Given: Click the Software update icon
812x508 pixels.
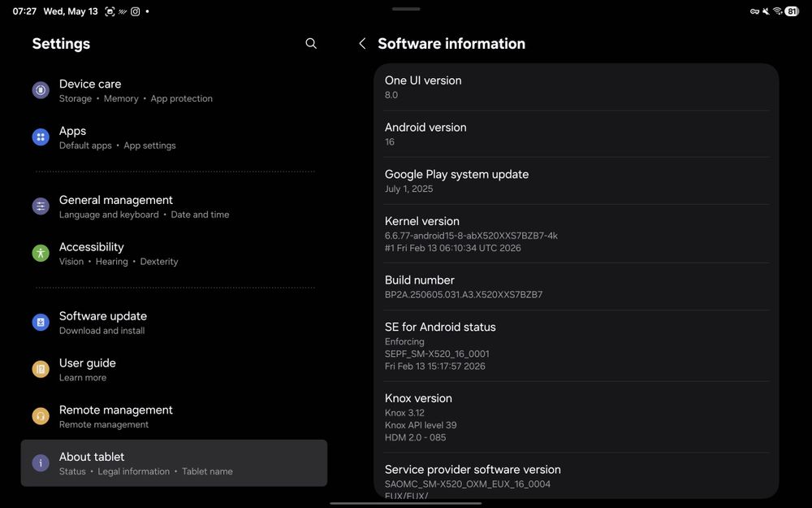Looking at the screenshot, I should 41,323.
